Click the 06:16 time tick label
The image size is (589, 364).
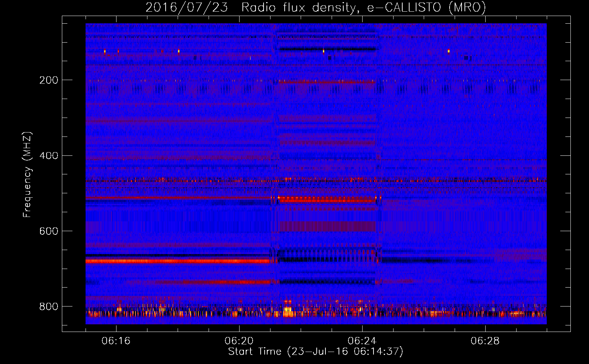pos(116,341)
